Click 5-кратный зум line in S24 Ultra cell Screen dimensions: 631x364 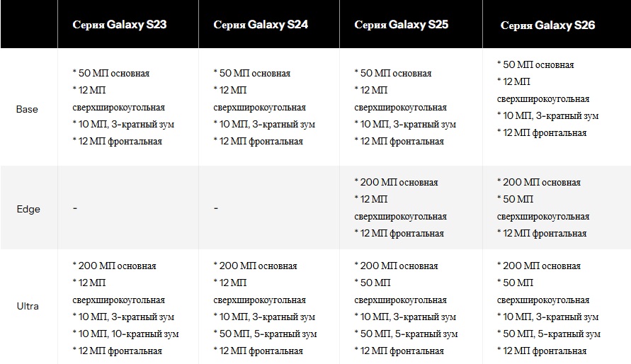coord(264,334)
